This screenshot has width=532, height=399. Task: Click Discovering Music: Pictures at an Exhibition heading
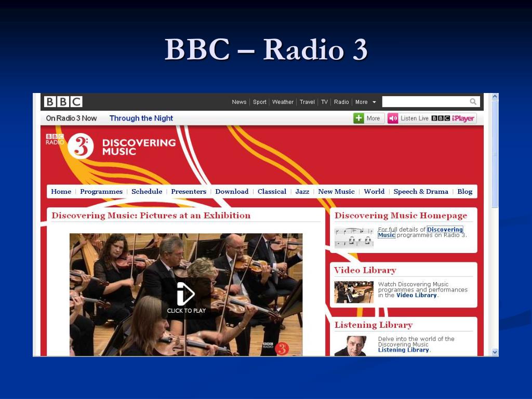click(x=151, y=216)
